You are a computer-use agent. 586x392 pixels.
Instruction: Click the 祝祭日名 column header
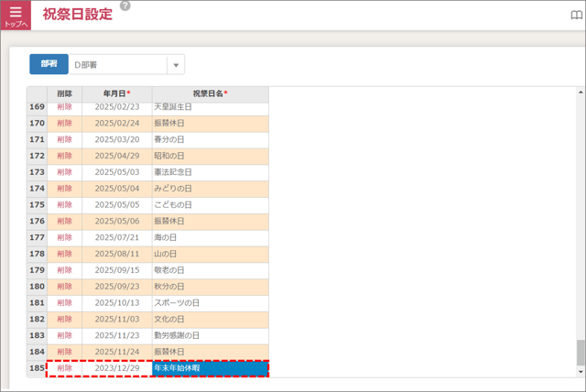(x=210, y=93)
